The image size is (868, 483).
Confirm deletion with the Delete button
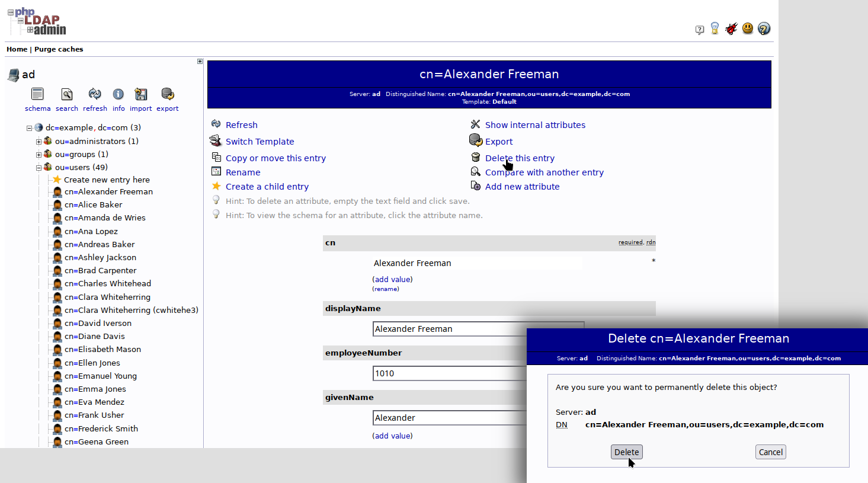(x=626, y=452)
